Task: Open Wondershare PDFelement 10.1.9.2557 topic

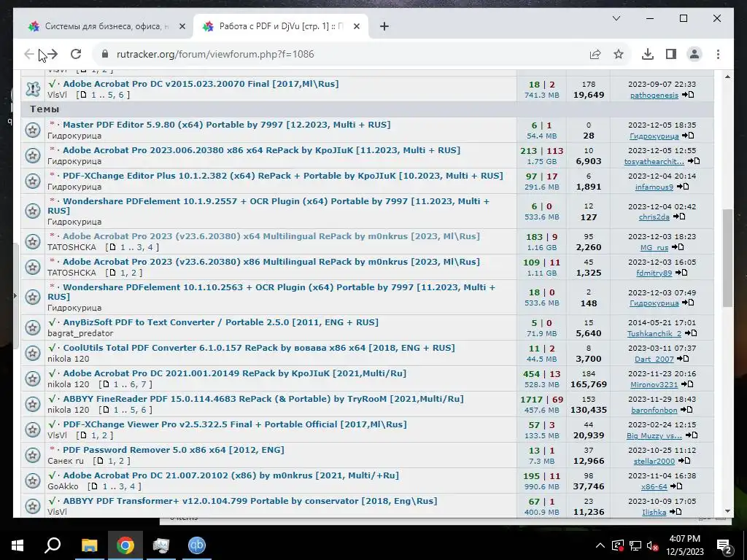Action: pos(268,206)
